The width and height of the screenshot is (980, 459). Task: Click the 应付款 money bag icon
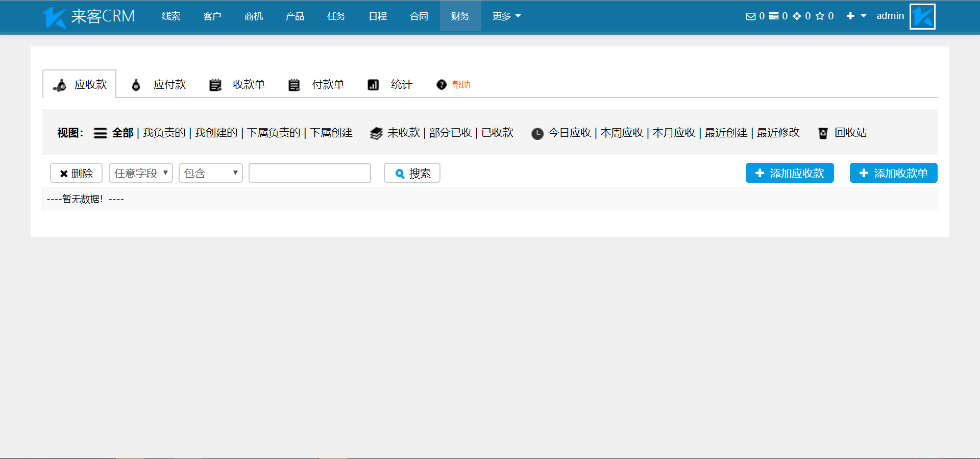[136, 85]
